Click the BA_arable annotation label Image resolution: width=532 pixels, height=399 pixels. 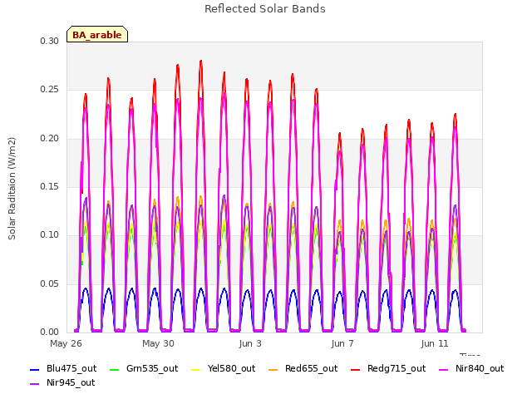coord(97,35)
